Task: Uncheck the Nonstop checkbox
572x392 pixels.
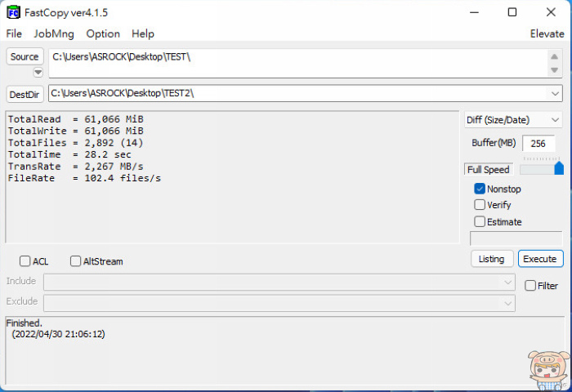Action: tap(480, 189)
